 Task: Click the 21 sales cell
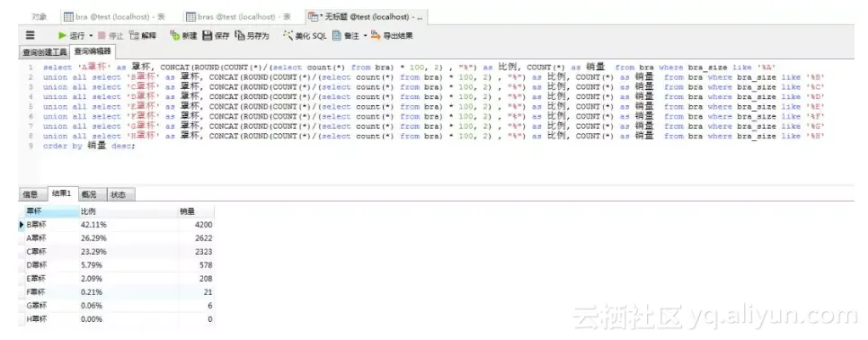[196, 292]
